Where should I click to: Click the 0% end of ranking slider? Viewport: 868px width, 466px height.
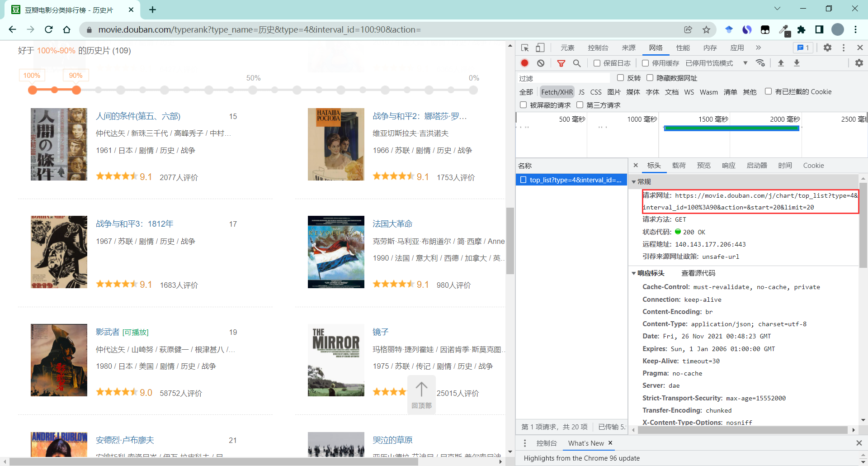[473, 90]
